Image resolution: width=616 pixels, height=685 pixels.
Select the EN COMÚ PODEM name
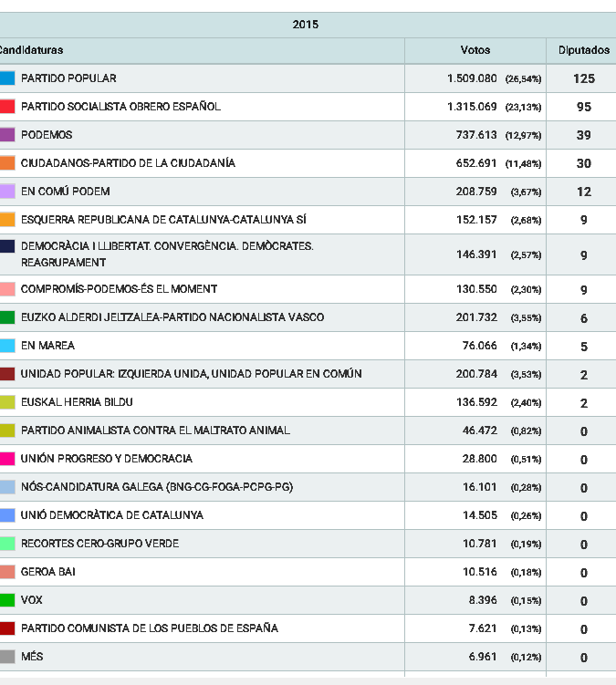click(x=66, y=192)
